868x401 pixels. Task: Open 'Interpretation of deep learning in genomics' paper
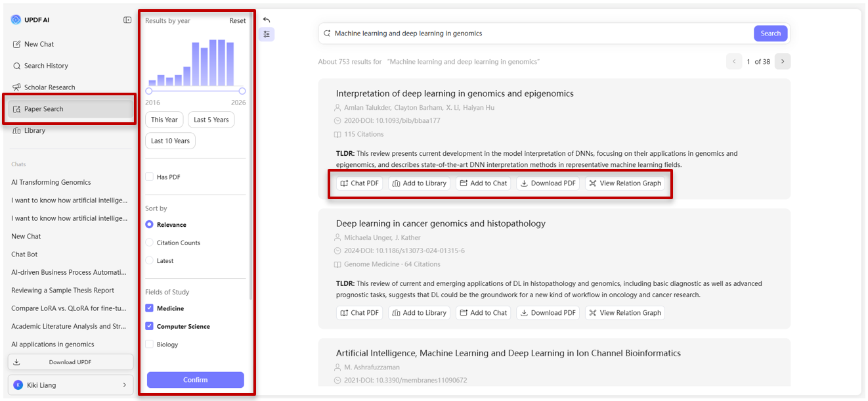tap(455, 93)
